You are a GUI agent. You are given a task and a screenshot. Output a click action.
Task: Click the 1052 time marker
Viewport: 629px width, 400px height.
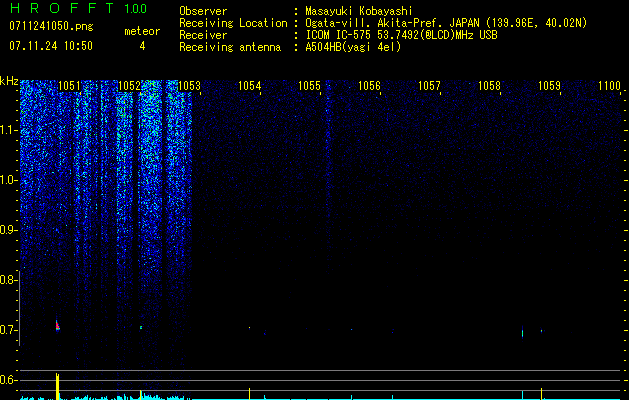[130, 86]
